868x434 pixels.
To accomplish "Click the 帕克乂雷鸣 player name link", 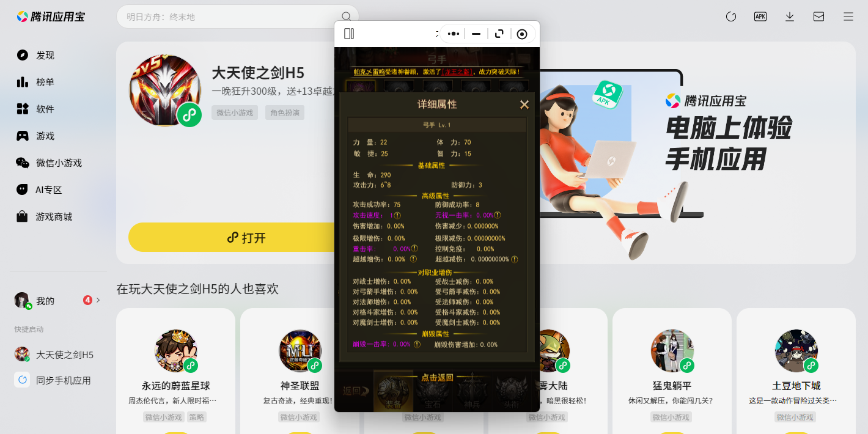I will [x=370, y=72].
